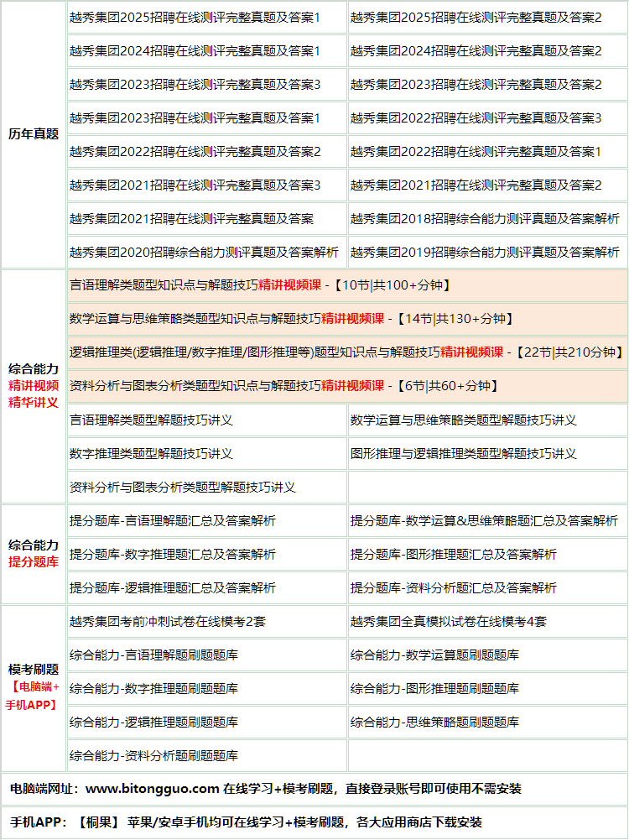Click the 综合能力 精讲视频 精华讲义 header
The width and height of the screenshot is (629, 840).
[34, 386]
